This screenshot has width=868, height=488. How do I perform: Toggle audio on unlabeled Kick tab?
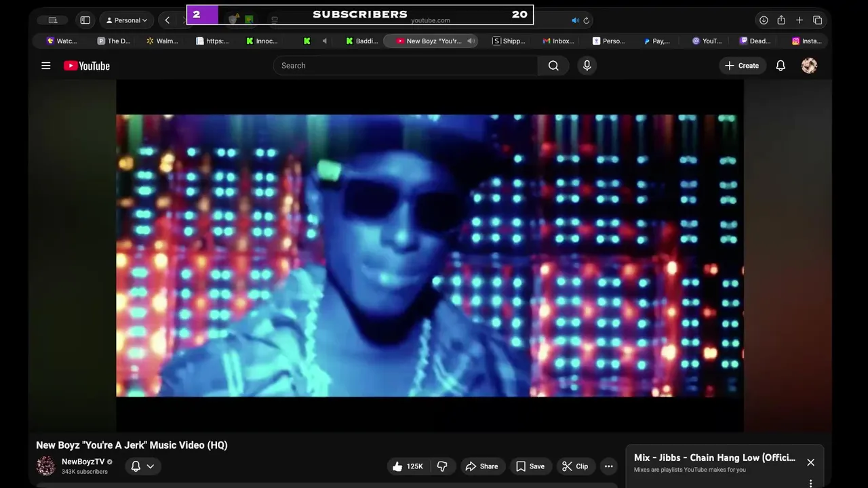[324, 41]
